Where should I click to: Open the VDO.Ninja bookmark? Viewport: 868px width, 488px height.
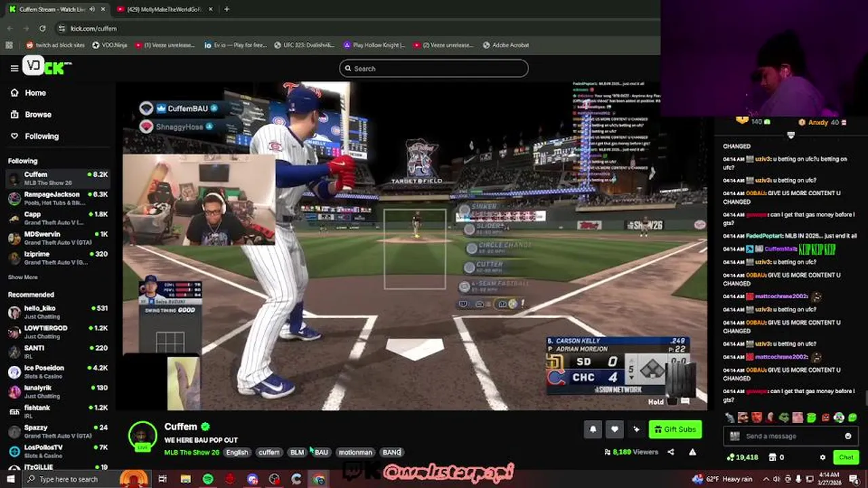pyautogui.click(x=110, y=45)
